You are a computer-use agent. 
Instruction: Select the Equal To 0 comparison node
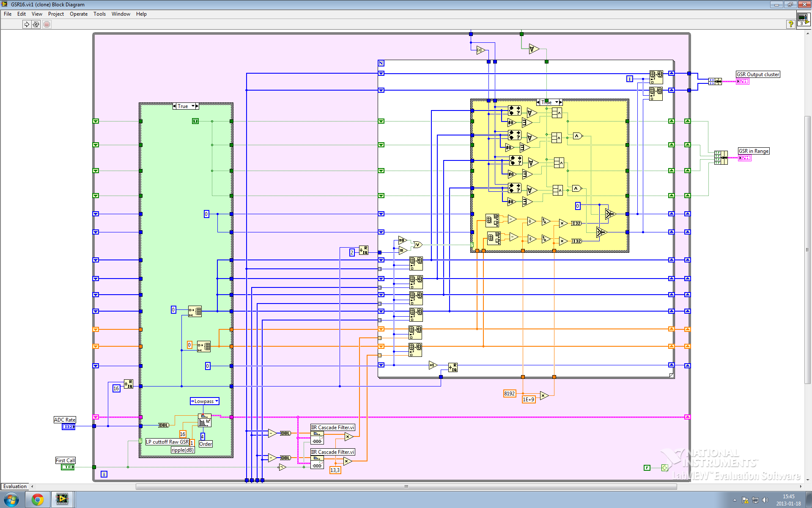coord(402,240)
